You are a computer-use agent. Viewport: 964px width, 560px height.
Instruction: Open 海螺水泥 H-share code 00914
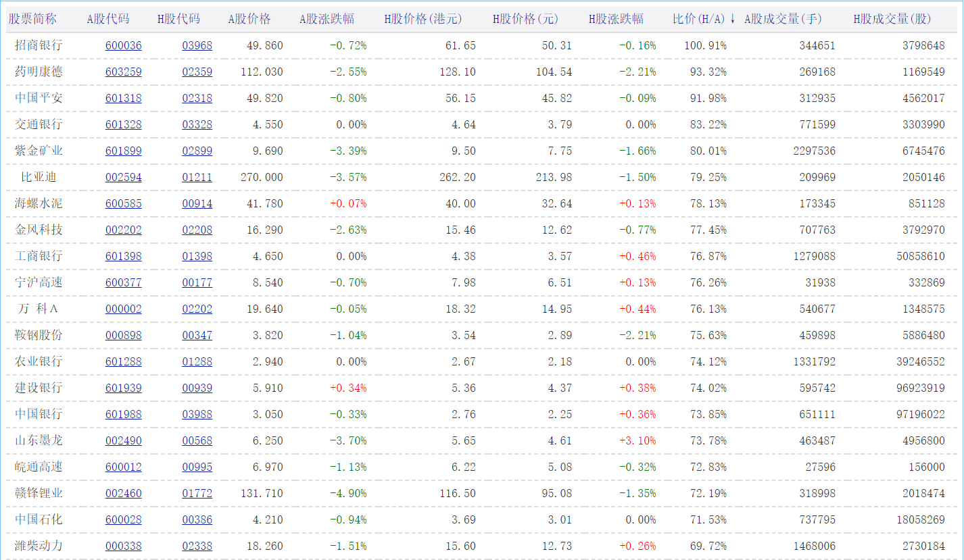(x=197, y=203)
